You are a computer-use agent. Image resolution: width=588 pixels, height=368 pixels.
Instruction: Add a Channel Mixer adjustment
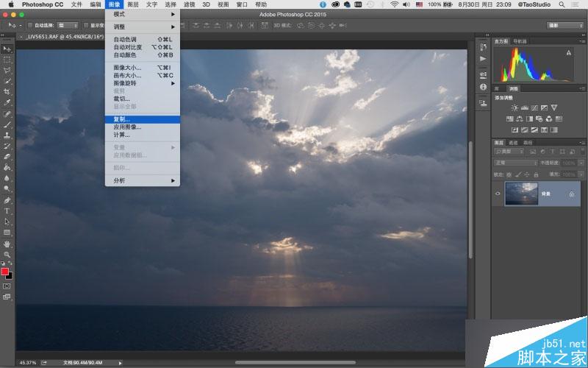(x=549, y=119)
